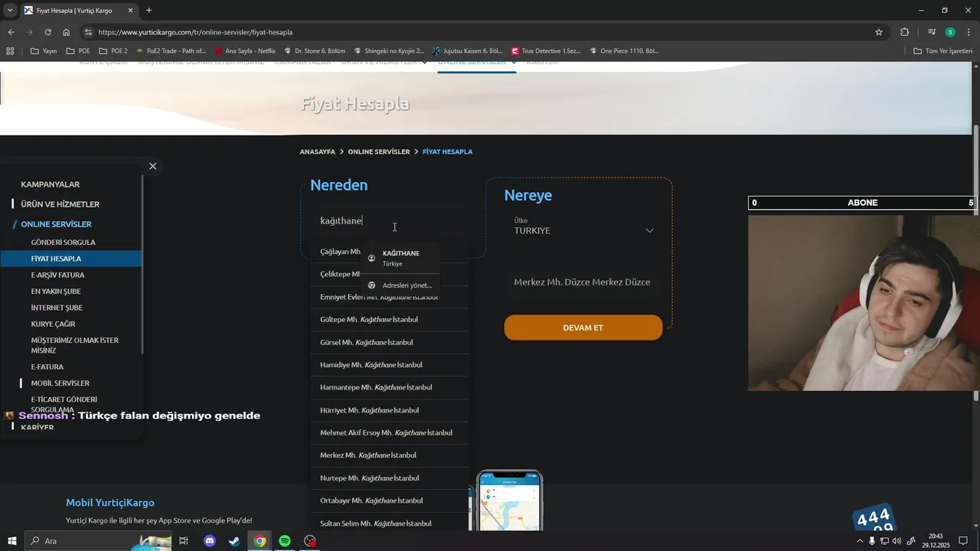This screenshot has width=980, height=551.
Task: Reload the Yurtiçi Kargo page
Action: pos(47,32)
